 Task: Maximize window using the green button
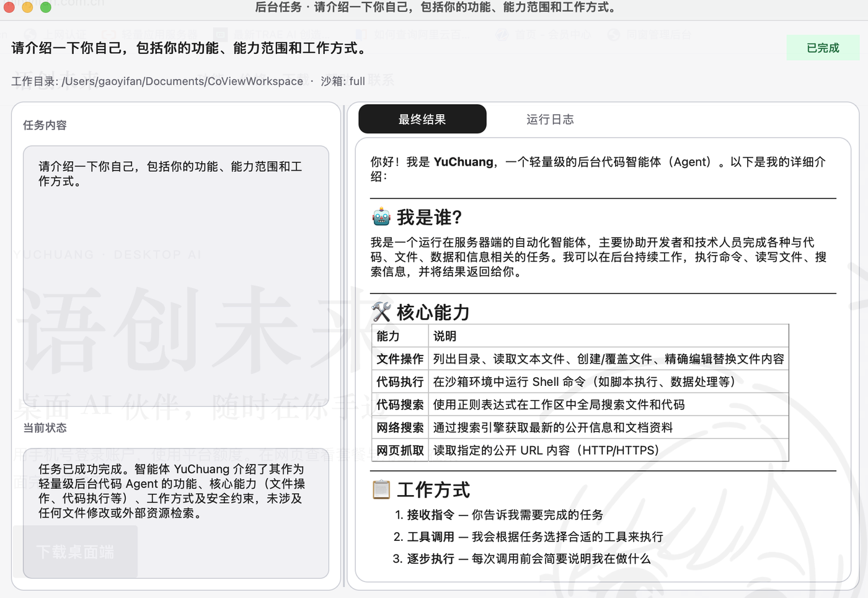pos(46,7)
